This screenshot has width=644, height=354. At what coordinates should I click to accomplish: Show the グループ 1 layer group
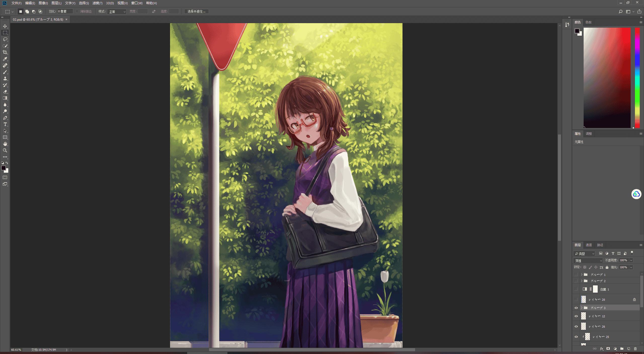tap(576, 275)
